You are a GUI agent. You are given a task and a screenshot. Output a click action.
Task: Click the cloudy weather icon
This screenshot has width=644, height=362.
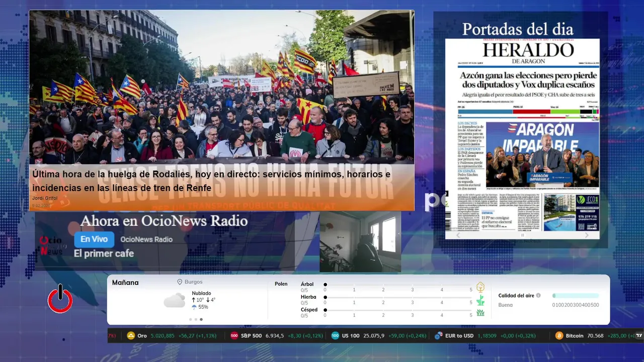pyautogui.click(x=174, y=301)
